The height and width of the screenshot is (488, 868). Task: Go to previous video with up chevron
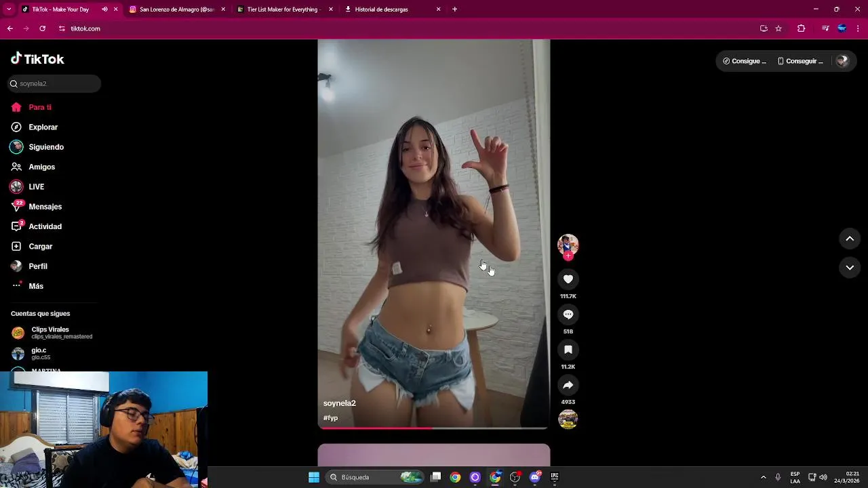click(850, 239)
